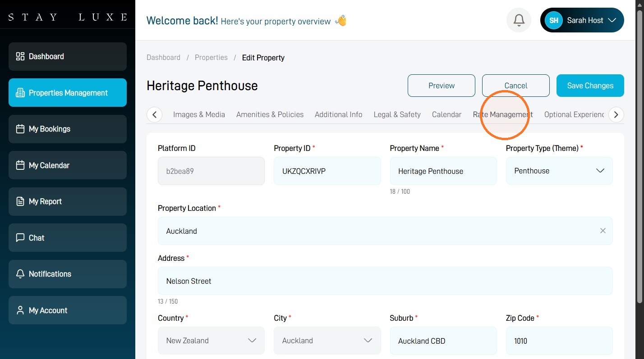Click the Platform ID field
The width and height of the screenshot is (644, 359).
pos(211,171)
